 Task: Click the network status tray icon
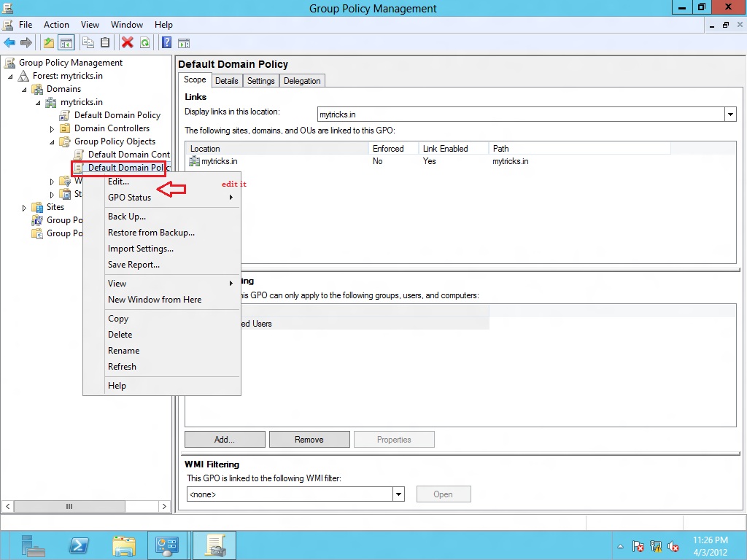pyautogui.click(x=656, y=546)
